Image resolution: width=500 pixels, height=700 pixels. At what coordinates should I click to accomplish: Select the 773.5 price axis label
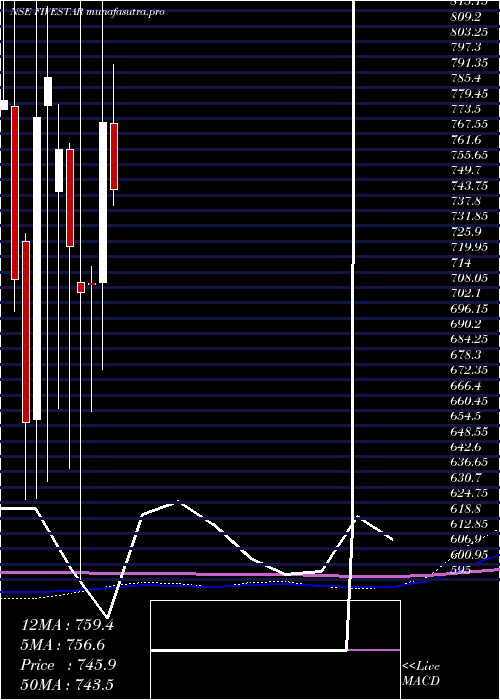tap(466, 109)
